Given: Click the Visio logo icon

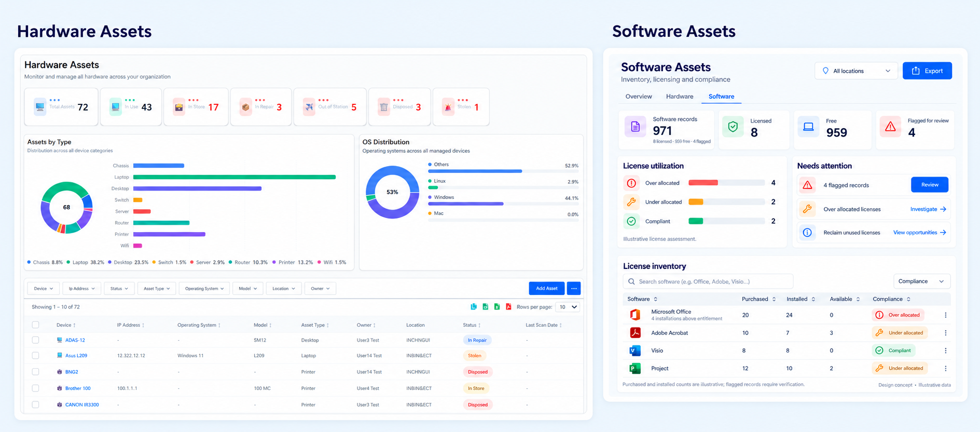Looking at the screenshot, I should 635,350.
